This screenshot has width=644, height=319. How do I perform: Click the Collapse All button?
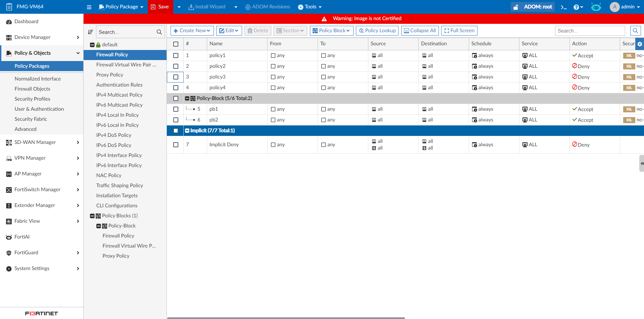pos(420,31)
